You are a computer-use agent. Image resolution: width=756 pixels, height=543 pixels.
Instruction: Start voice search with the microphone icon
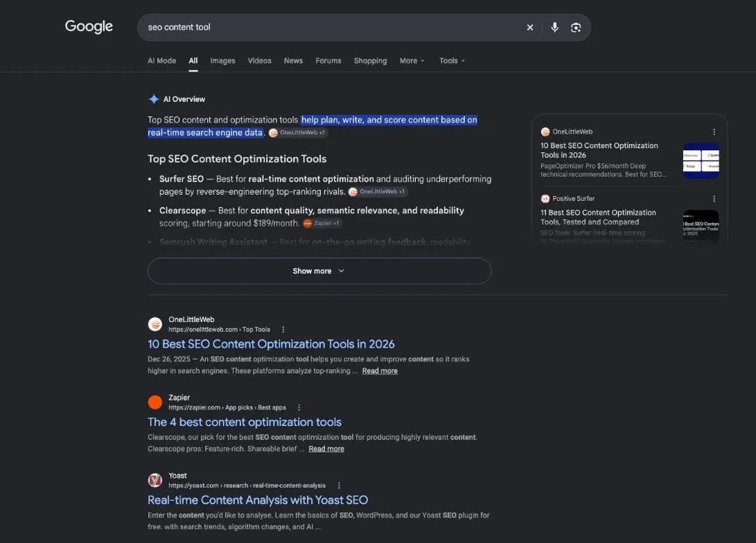[x=554, y=28]
